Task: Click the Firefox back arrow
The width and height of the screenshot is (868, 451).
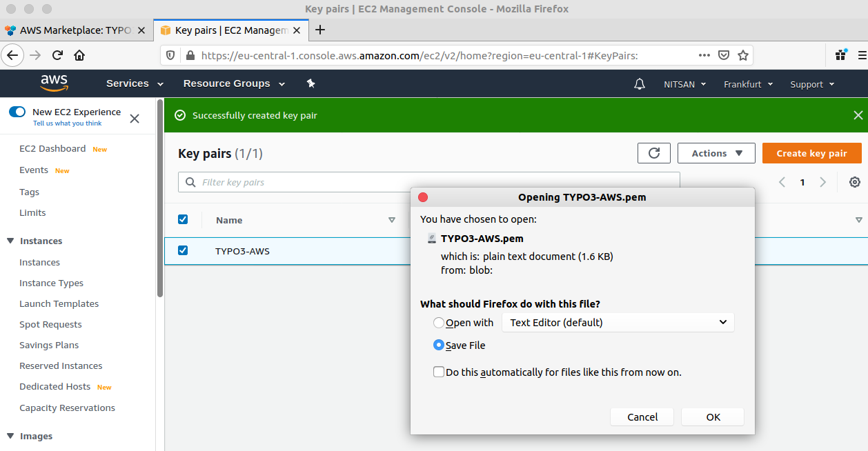Action: (x=13, y=55)
